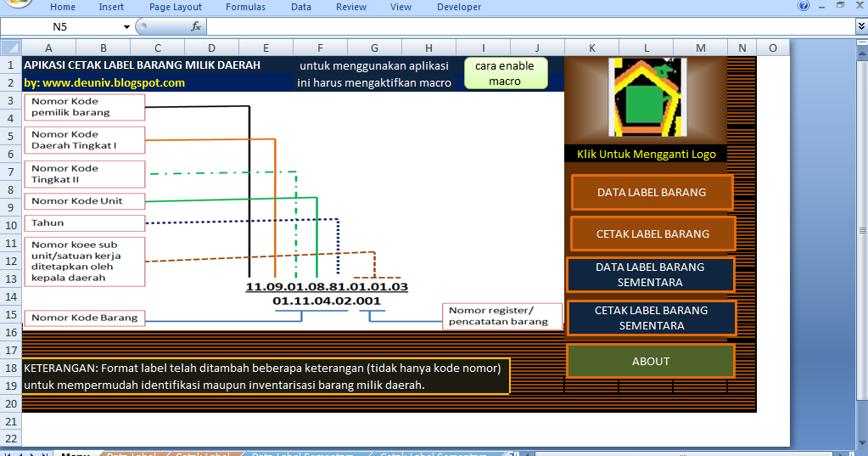868x456 pixels.
Task: Open the Name Box dropdown arrow
Action: coord(126,26)
